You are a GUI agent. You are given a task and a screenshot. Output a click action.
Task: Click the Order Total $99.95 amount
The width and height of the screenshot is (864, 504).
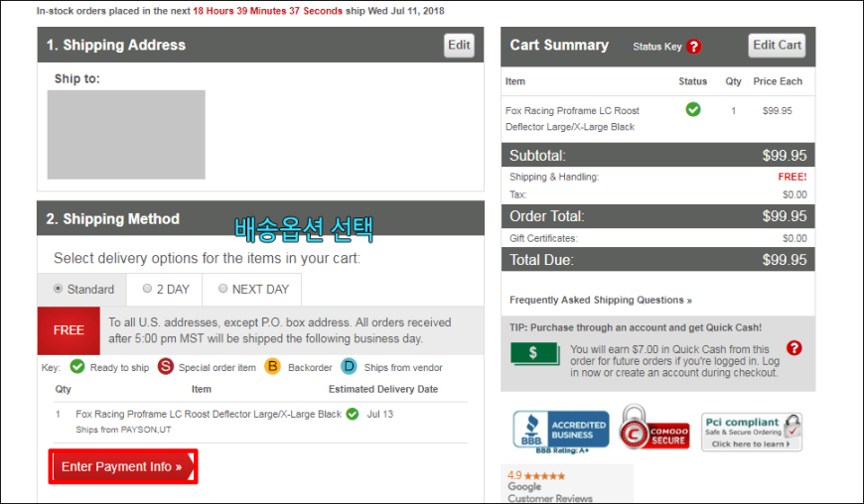(x=785, y=216)
